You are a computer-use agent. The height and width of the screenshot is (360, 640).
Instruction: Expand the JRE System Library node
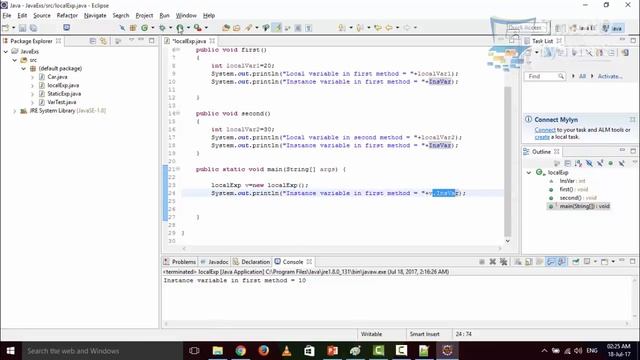coord(14,111)
